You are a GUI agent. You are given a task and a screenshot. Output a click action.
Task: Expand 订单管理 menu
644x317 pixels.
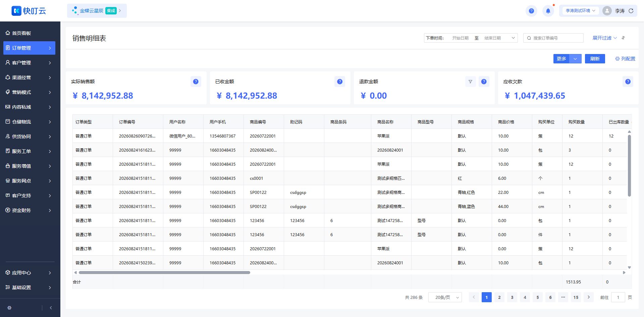pos(29,48)
